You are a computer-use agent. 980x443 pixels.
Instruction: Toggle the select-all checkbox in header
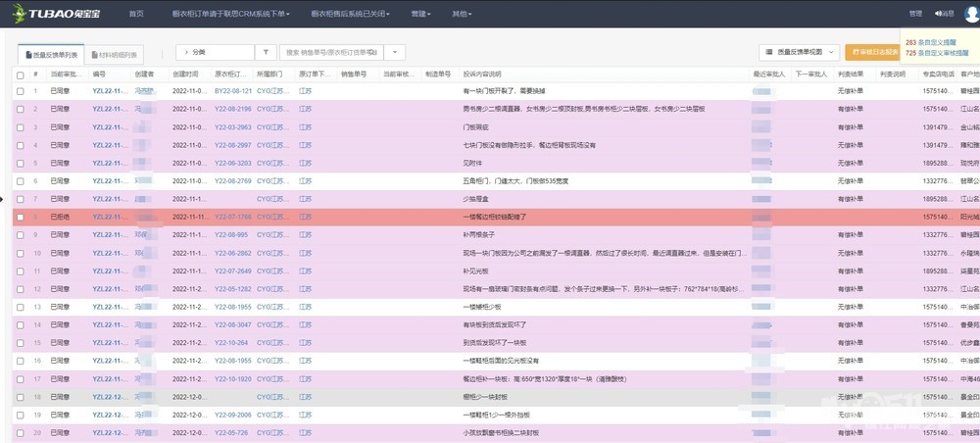tap(21, 74)
